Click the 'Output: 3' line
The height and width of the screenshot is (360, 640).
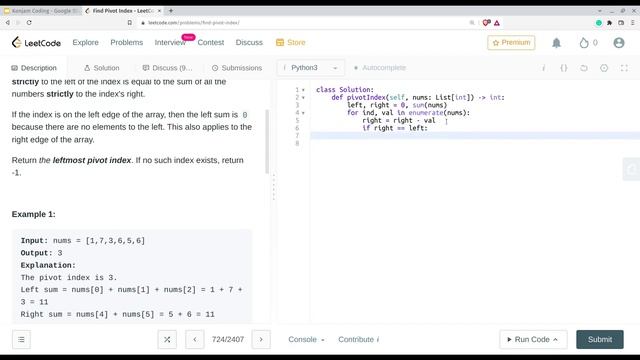pos(41,253)
